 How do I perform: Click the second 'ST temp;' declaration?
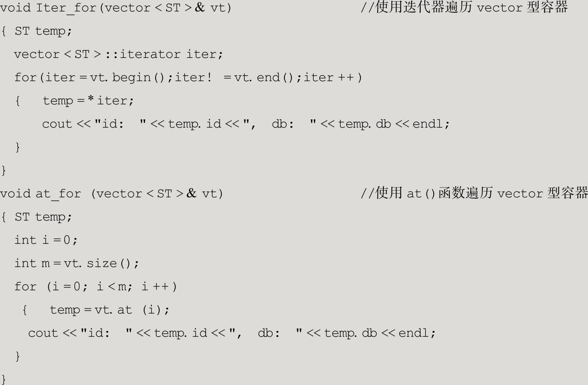click(43, 217)
